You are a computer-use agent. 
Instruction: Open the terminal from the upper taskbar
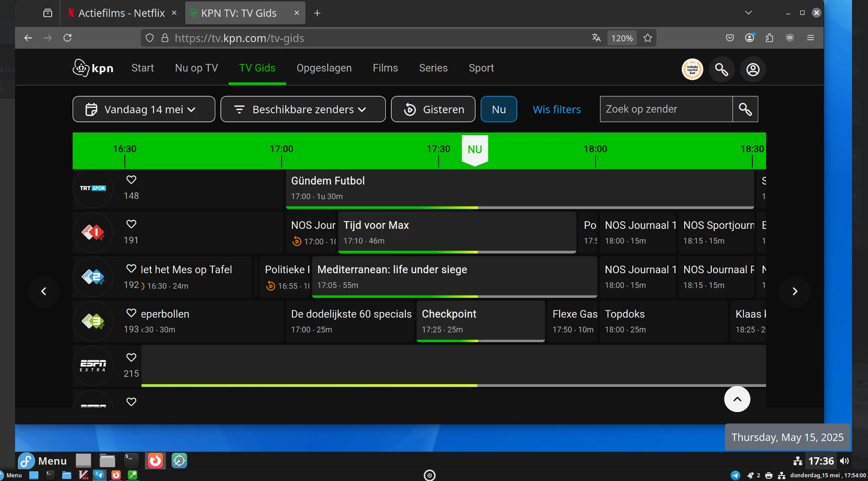tap(131, 461)
